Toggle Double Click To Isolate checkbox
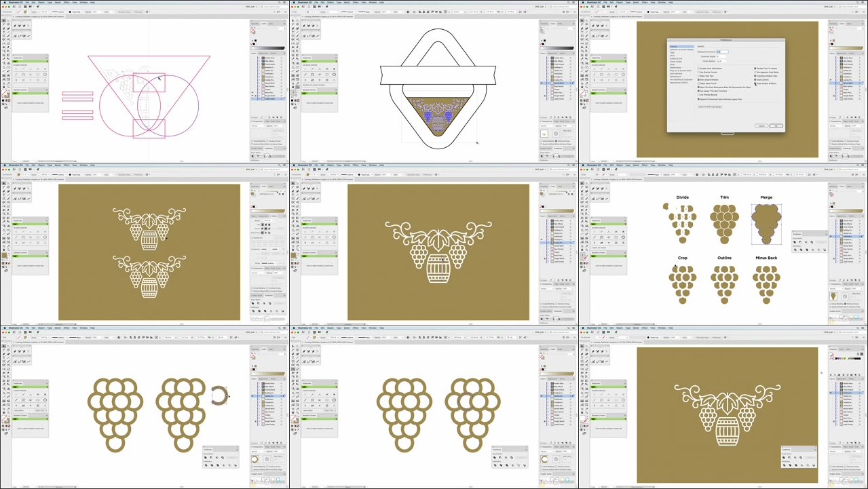The width and height of the screenshot is (868, 489). pos(755,69)
